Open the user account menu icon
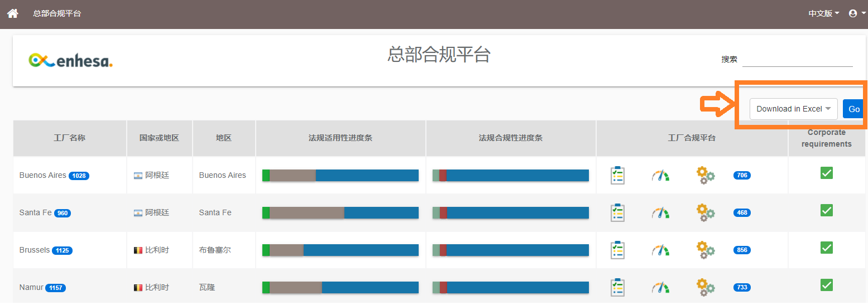 (x=857, y=13)
